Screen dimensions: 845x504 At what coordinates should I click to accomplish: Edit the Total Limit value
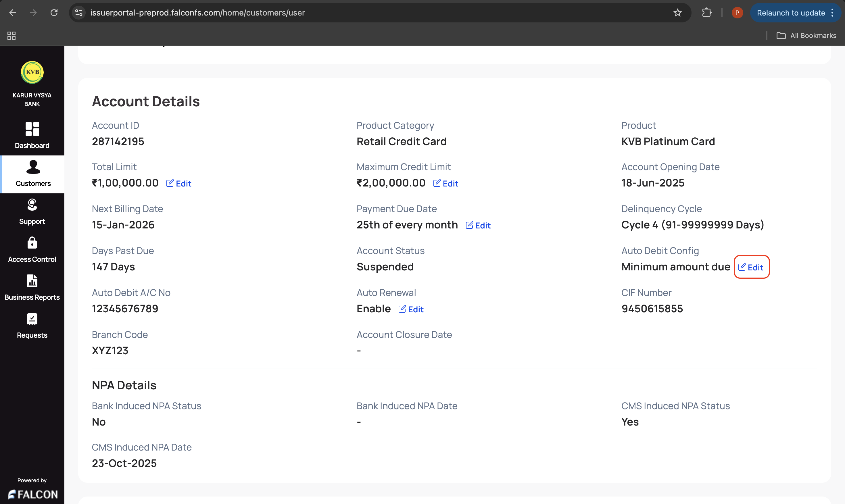pos(179,183)
